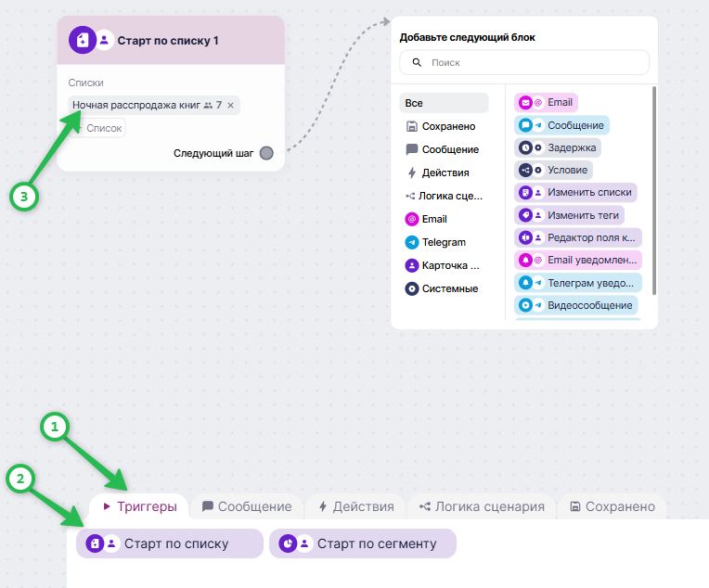Add the Старт по сегменту trigger
709x588 pixels.
tap(363, 543)
